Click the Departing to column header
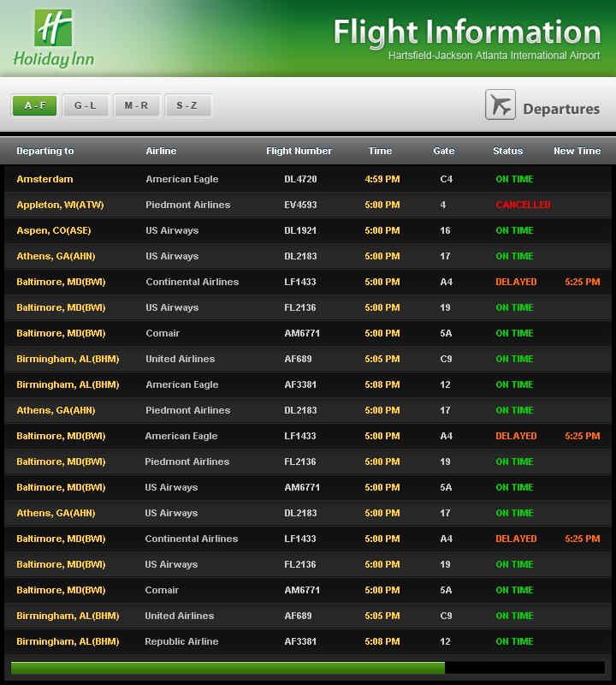Screen dimensions: 616x685 pos(45,151)
